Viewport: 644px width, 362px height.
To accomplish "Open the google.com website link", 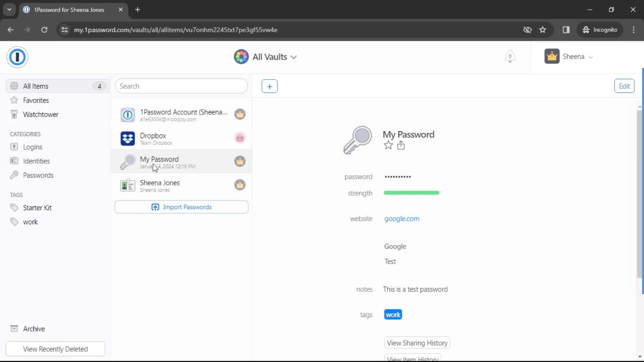I will coord(401,218).
